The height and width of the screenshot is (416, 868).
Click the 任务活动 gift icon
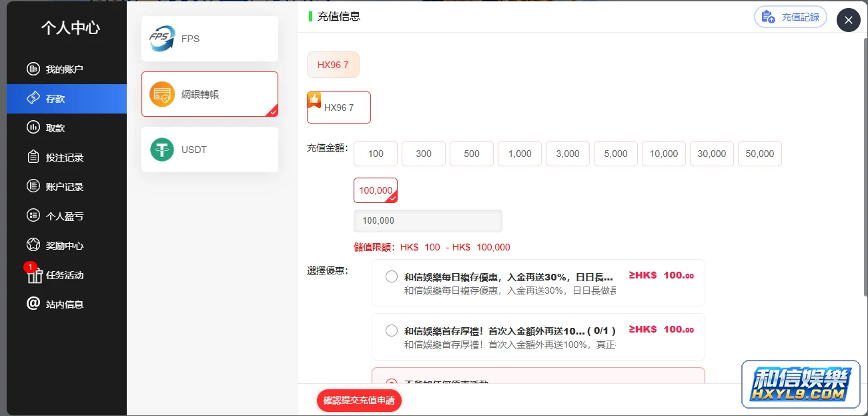coord(35,277)
